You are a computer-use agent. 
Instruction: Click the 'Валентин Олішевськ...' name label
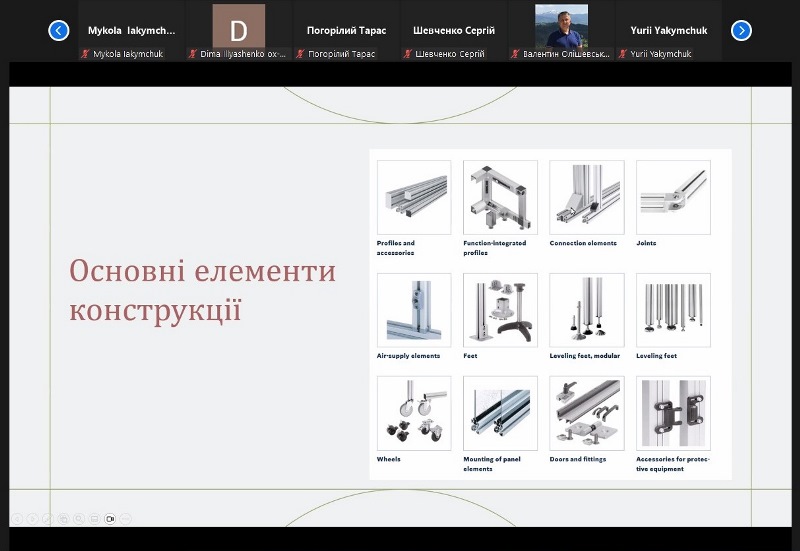pos(566,54)
